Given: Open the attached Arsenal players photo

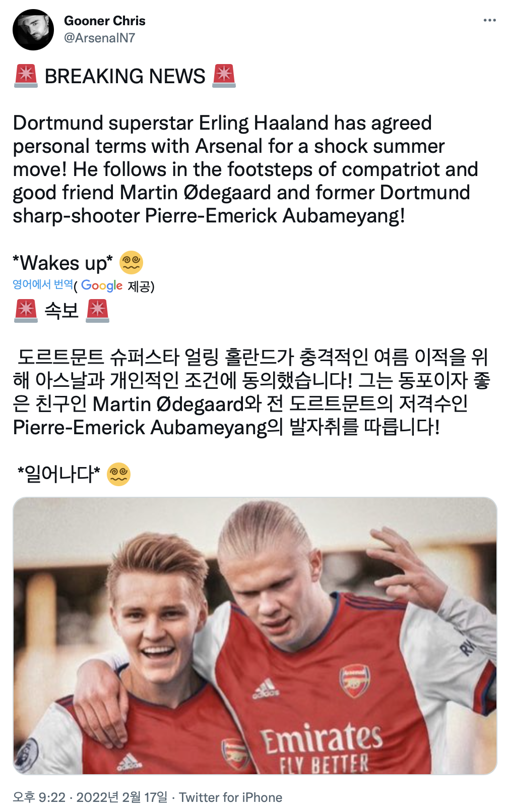Looking at the screenshot, I should tap(255, 635).
